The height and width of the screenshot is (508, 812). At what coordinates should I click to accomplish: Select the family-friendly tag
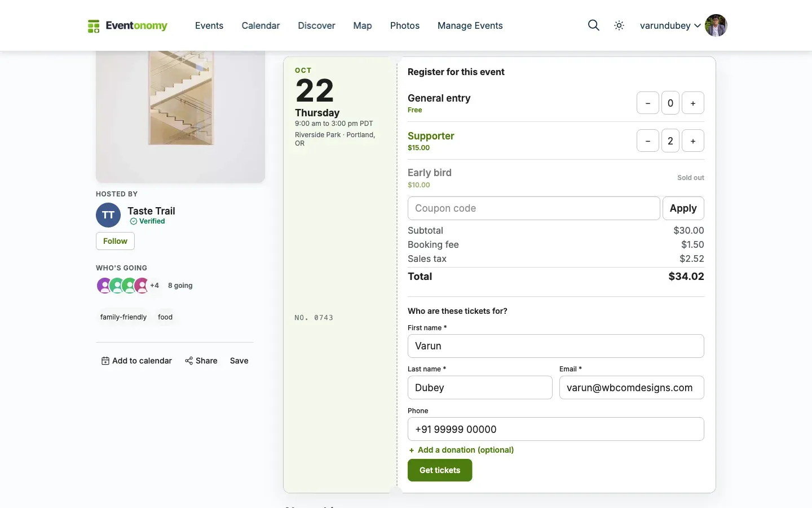(123, 317)
